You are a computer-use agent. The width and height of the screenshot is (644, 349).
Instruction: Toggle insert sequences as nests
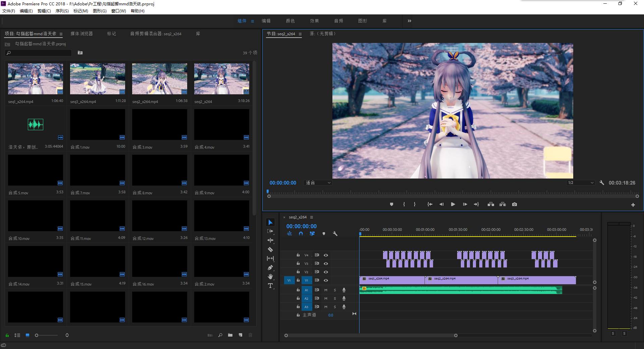pos(289,234)
